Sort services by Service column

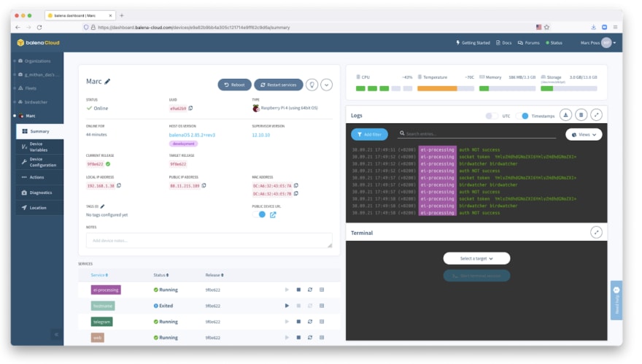coord(99,275)
